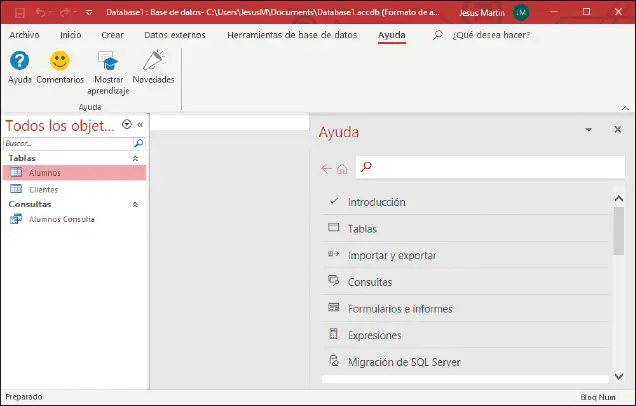The height and width of the screenshot is (406, 636).
Task: Open the Importar y exportar help topic
Action: click(392, 255)
